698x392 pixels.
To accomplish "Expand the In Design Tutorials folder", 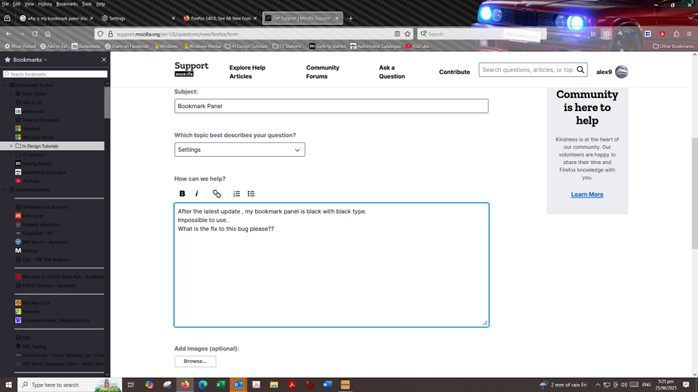I will point(11,146).
